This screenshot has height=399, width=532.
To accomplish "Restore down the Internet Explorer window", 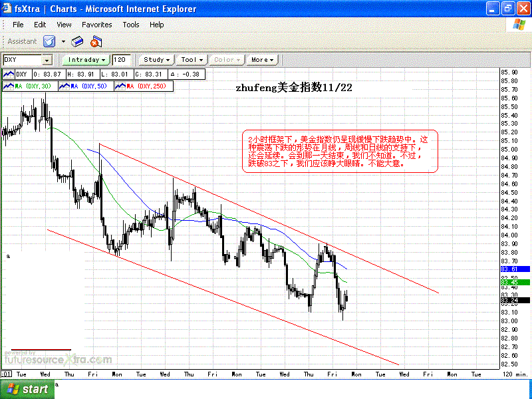I will (508, 9).
